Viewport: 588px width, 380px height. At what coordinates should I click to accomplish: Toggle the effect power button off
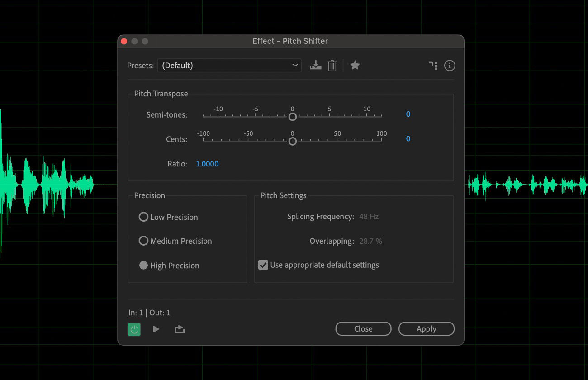click(x=134, y=329)
